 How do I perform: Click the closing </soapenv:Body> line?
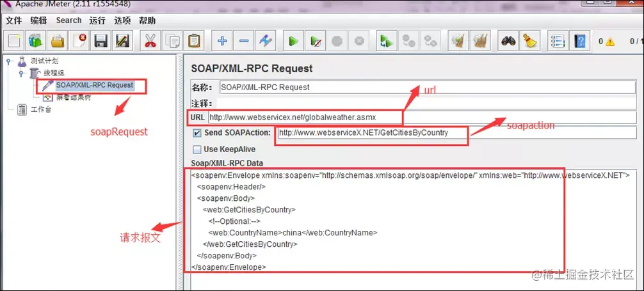coord(227,256)
